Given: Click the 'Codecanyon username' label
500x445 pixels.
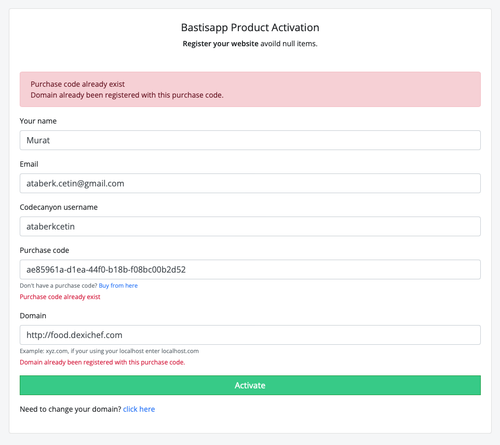Looking at the screenshot, I should tap(59, 207).
